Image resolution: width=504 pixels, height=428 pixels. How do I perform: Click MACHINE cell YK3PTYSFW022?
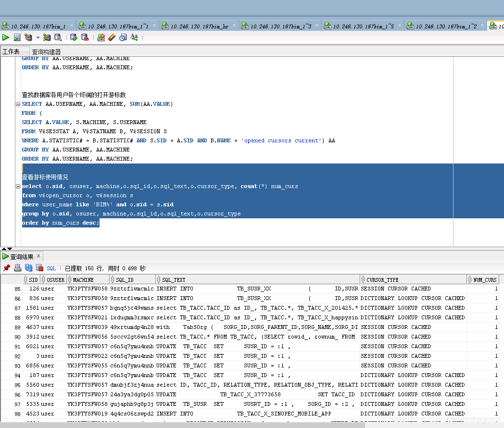pos(88,356)
